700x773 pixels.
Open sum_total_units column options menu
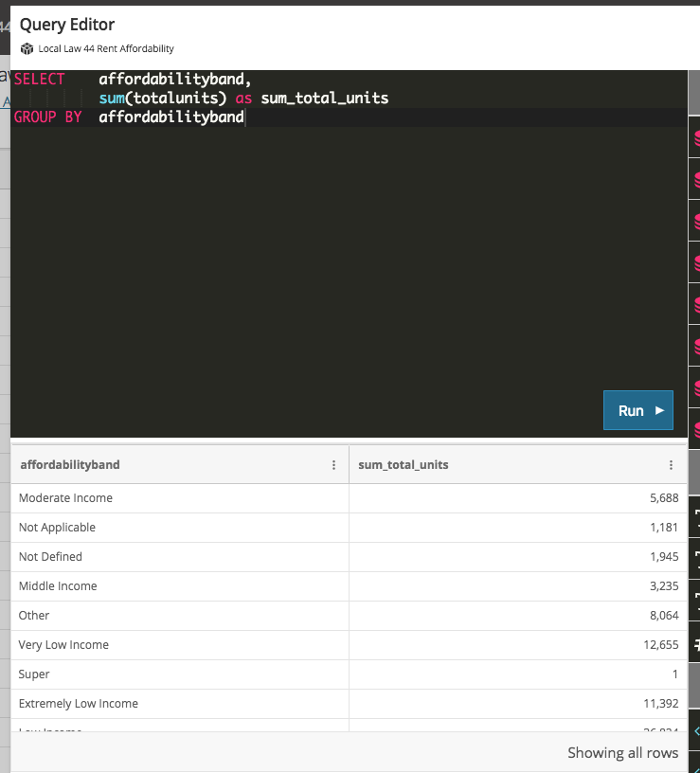click(x=671, y=465)
